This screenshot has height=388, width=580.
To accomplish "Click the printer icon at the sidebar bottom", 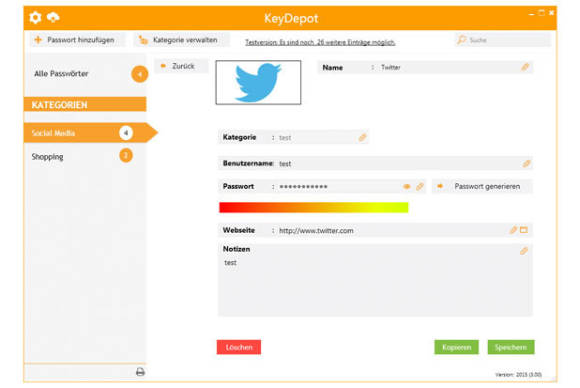I will (x=140, y=372).
